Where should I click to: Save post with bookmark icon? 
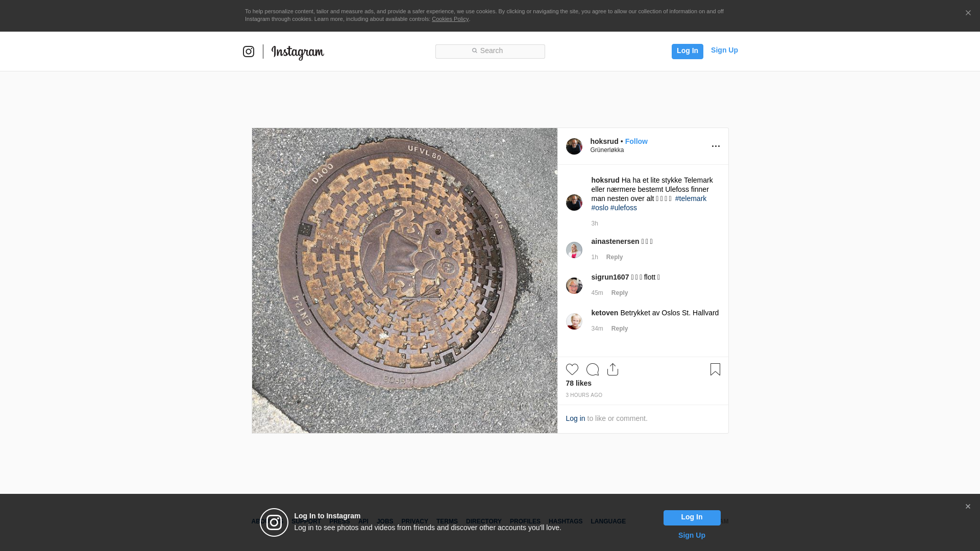click(715, 369)
